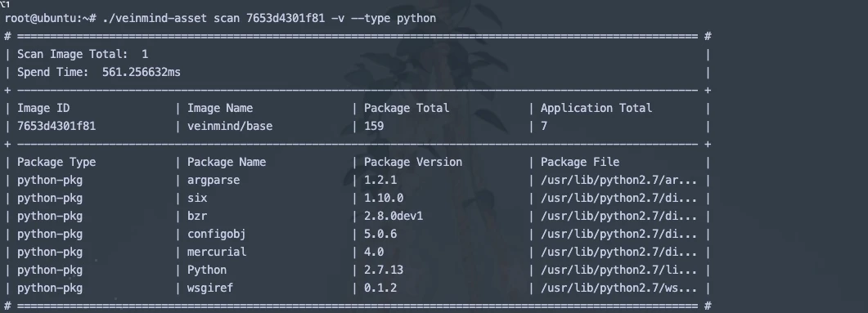Image resolution: width=868 pixels, height=313 pixels.
Task: Click version 1.2.1 of argparse
Action: (x=380, y=181)
